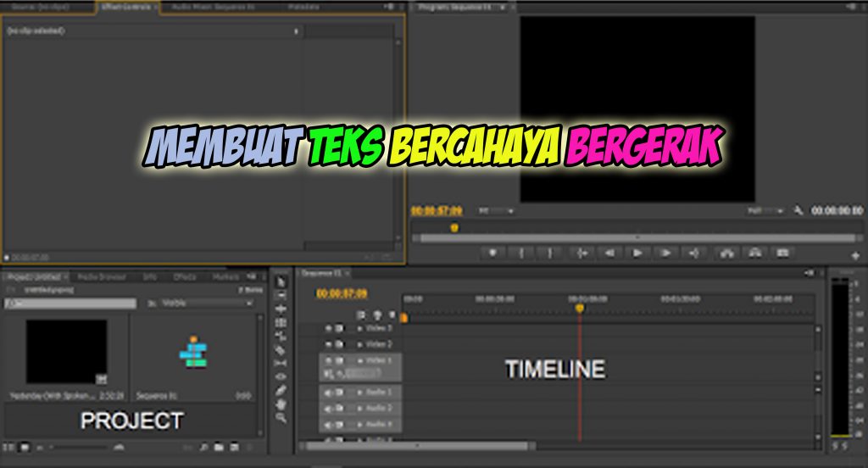Open the Fit zoom level dropdown

pyautogui.click(x=496, y=211)
